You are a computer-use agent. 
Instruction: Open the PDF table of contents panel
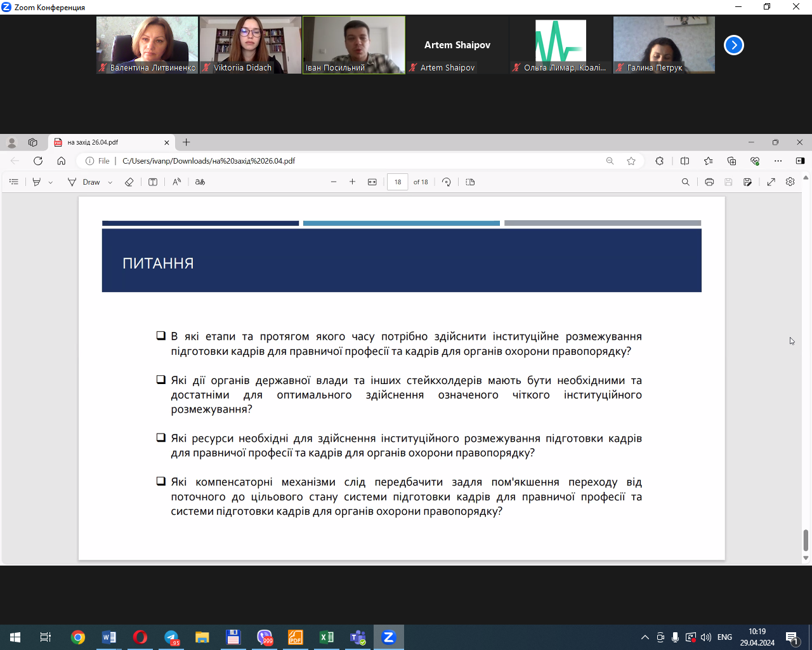click(x=14, y=182)
